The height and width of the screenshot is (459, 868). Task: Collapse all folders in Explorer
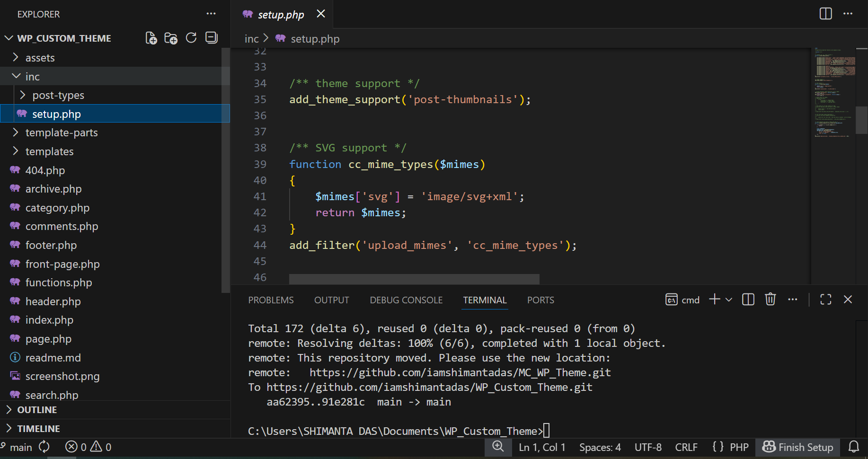click(x=212, y=38)
